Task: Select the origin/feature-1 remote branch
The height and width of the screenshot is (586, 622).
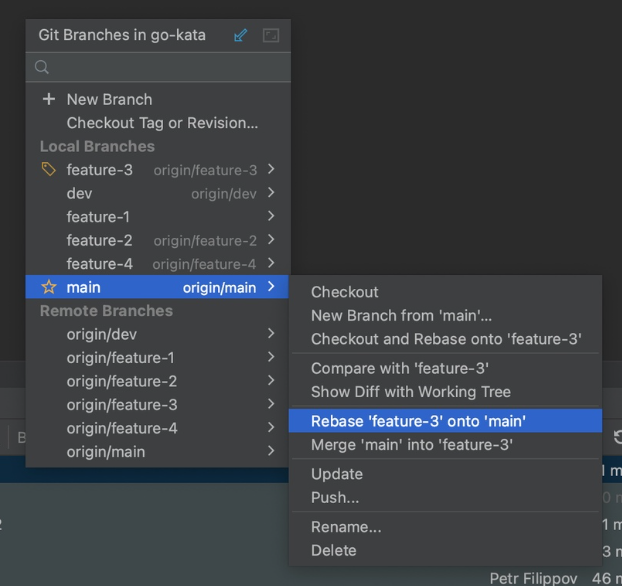Action: (x=120, y=358)
